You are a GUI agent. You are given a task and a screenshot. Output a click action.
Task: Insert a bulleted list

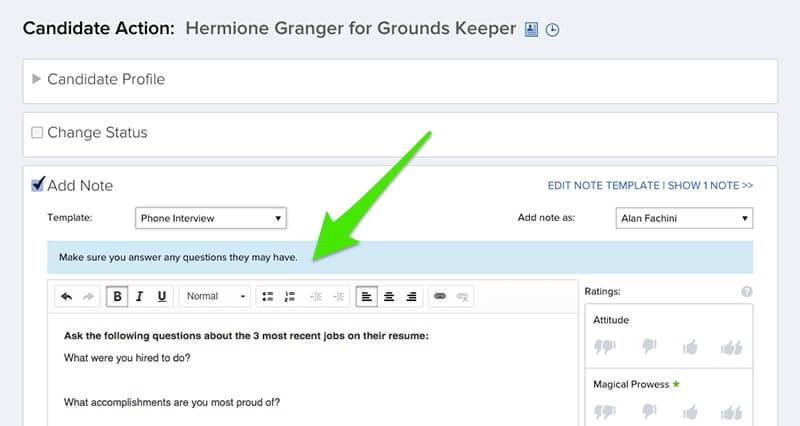[267, 296]
